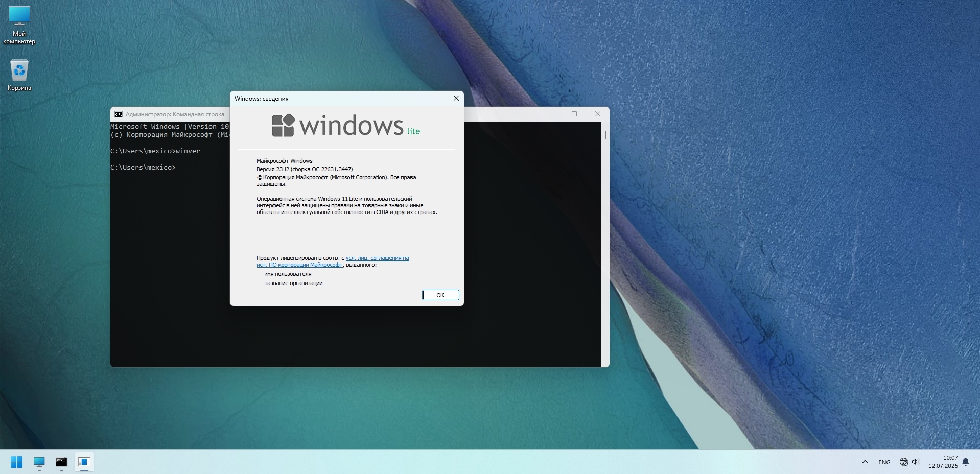Select the Корзина recycle bin icon
Viewport: 980px width, 474px height.
(x=19, y=76)
